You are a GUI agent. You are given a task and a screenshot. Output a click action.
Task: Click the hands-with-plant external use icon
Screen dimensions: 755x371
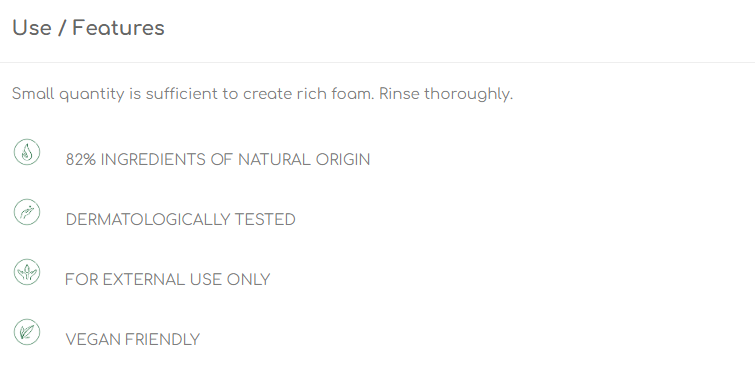pyautogui.click(x=27, y=272)
